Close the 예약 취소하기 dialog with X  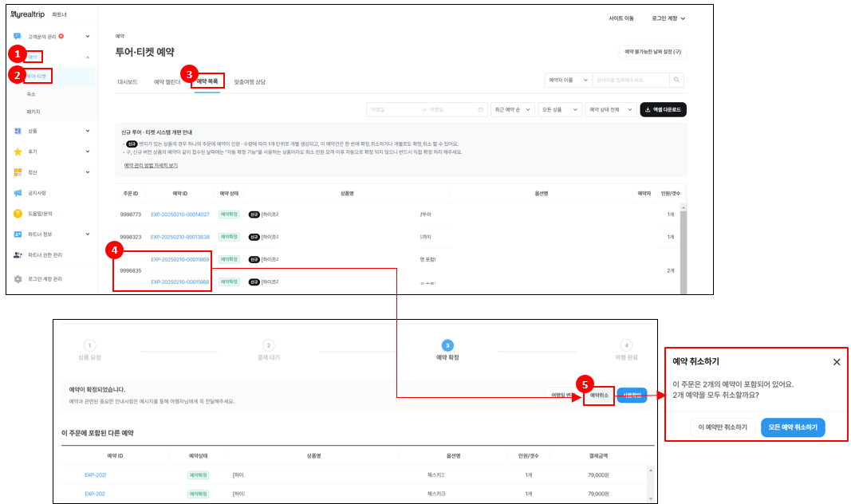pos(836,362)
